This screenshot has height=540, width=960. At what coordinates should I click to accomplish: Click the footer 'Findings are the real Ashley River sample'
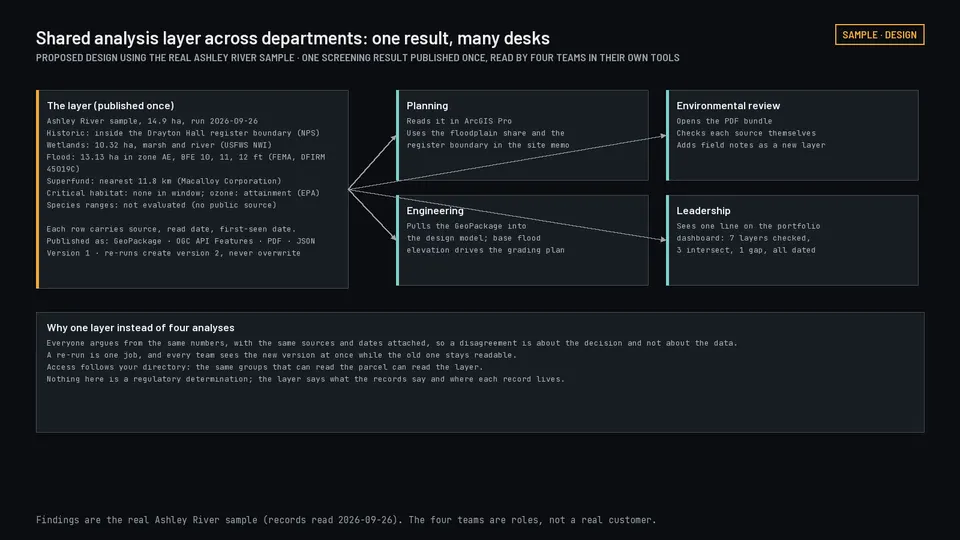tap(346, 520)
